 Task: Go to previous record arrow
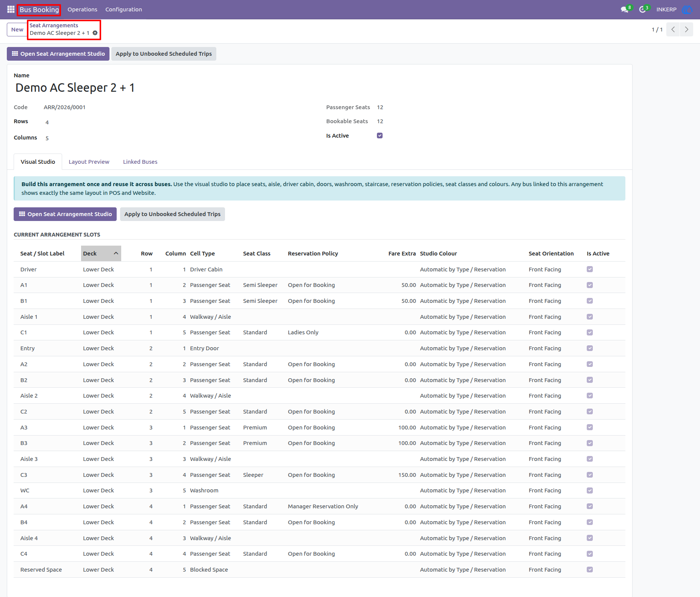pyautogui.click(x=673, y=30)
